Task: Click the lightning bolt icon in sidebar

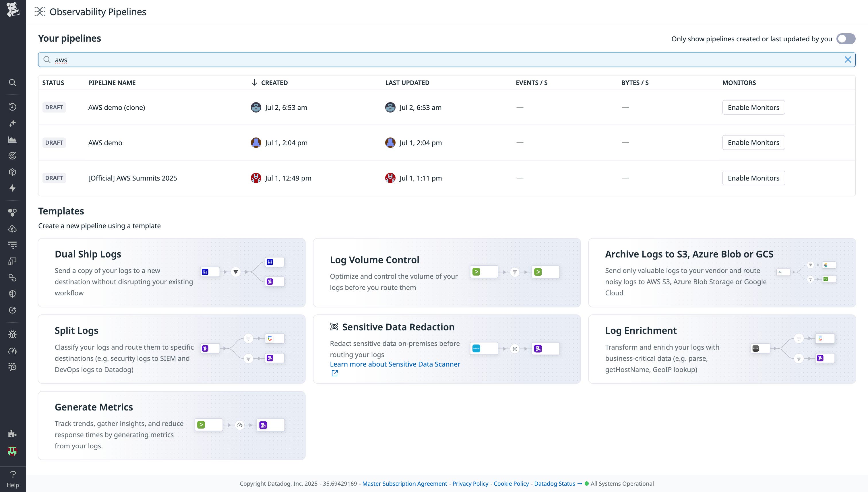Action: click(x=13, y=188)
